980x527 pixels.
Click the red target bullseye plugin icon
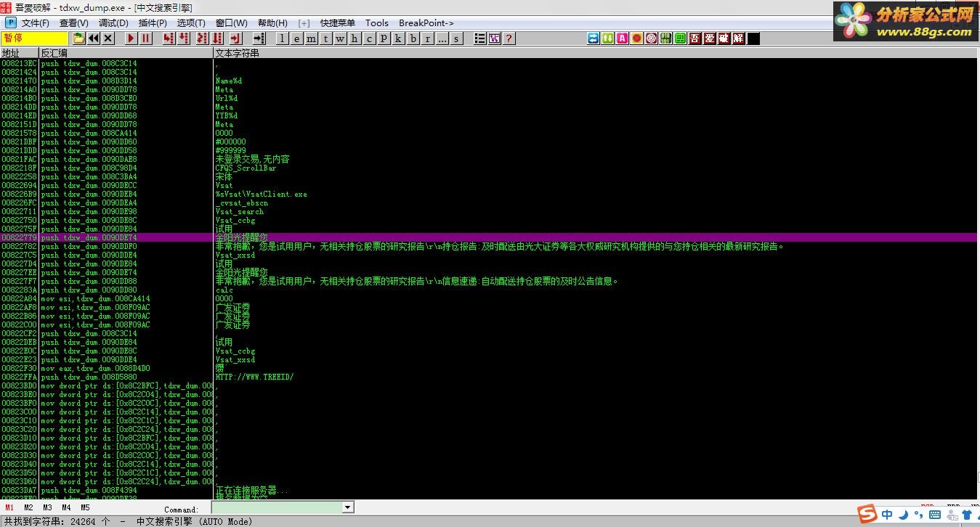click(x=652, y=38)
